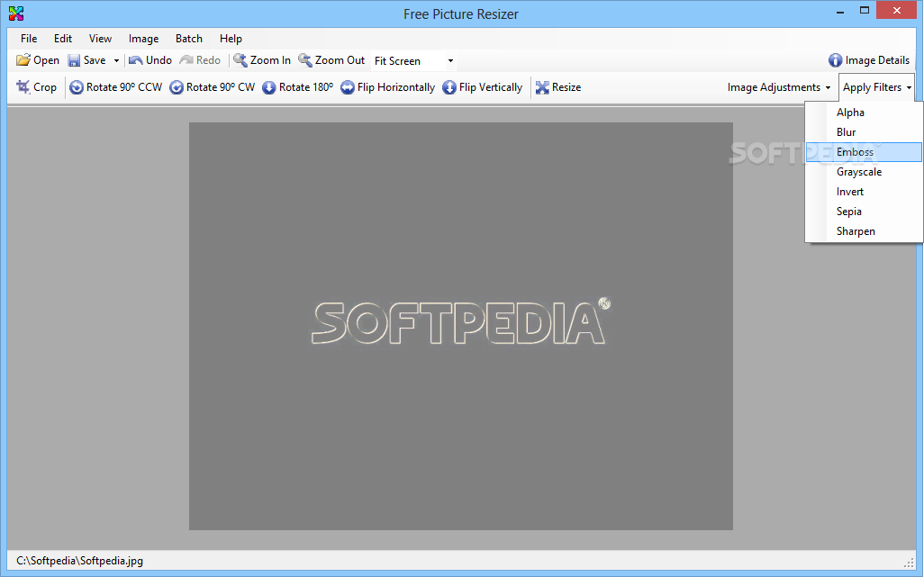The width and height of the screenshot is (924, 577).
Task: Click the Rotate 90° CCW icon
Action: [77, 87]
